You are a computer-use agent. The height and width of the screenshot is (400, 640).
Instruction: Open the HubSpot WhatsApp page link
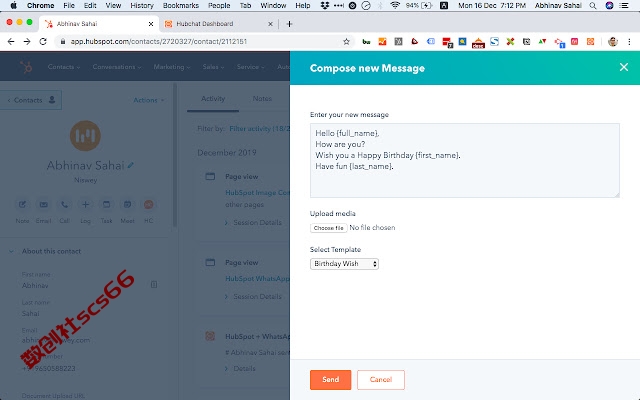point(257,279)
